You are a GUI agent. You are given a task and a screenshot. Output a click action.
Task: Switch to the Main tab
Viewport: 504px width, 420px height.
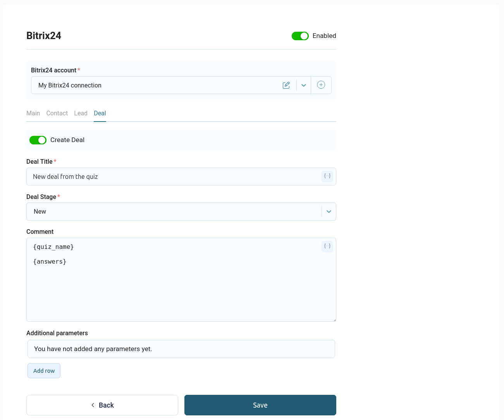[33, 113]
